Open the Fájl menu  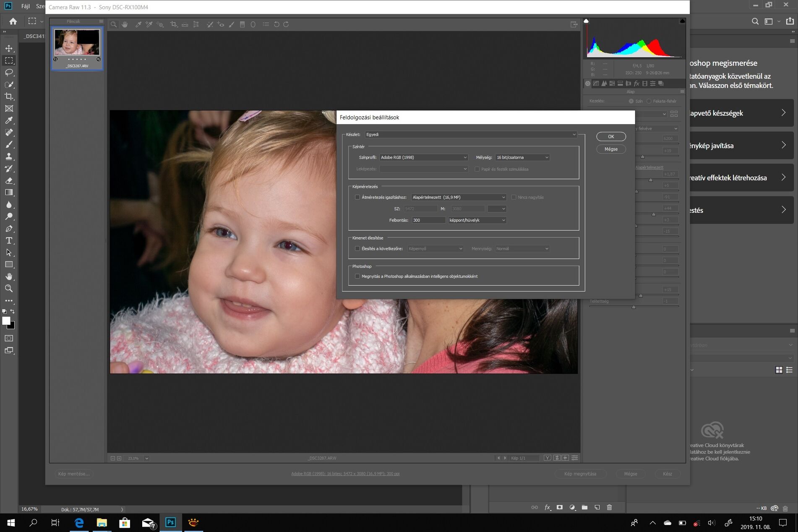point(26,6)
